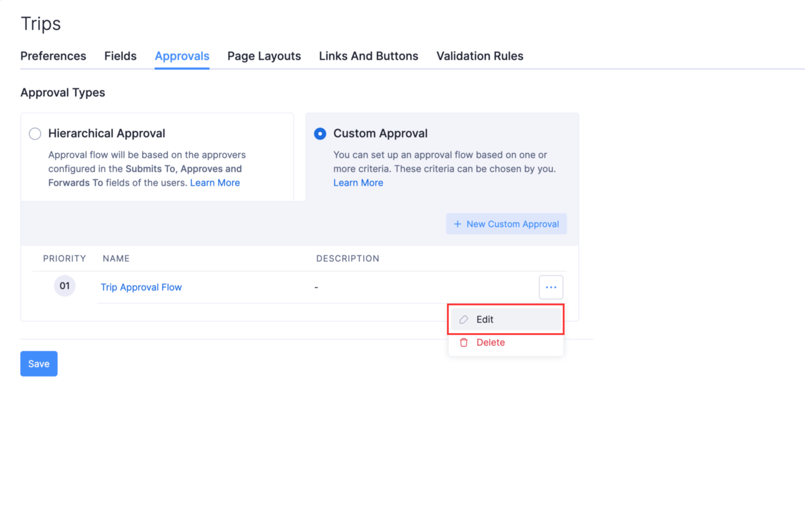Click the Trips page title
This screenshot has width=812, height=509.
coord(41,24)
